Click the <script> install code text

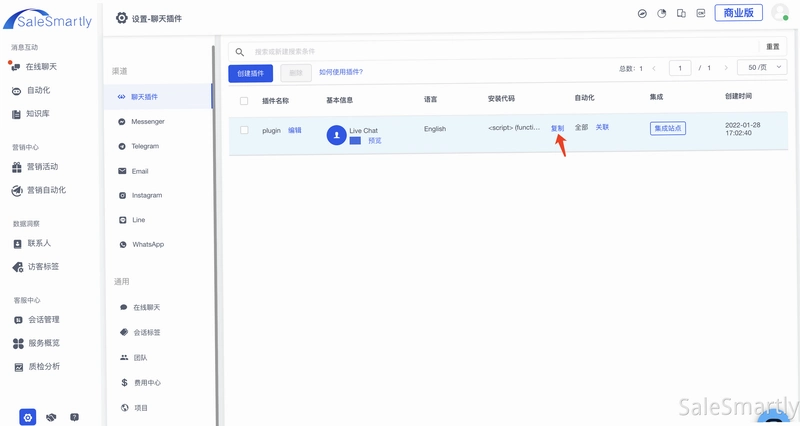[514, 128]
